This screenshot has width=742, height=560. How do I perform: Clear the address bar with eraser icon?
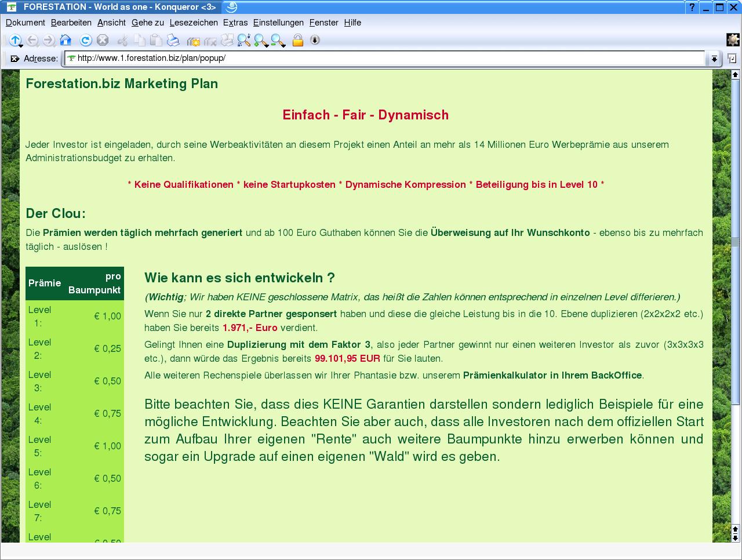click(14, 59)
